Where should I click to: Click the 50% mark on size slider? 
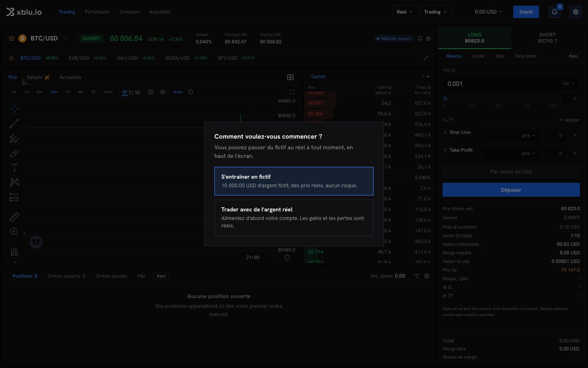coord(499,99)
